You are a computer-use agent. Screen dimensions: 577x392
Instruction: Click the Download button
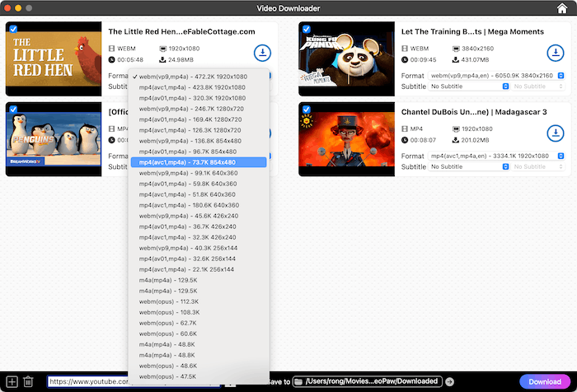click(x=545, y=381)
